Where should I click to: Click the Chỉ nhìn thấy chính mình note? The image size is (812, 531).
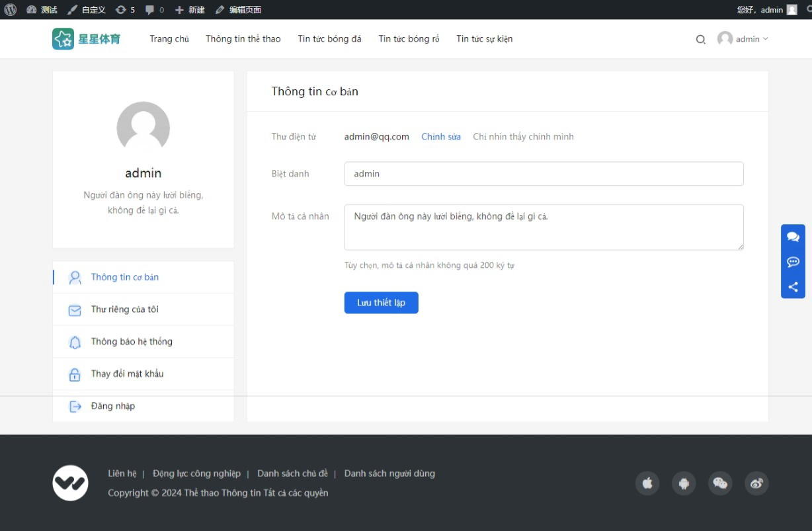tap(523, 137)
